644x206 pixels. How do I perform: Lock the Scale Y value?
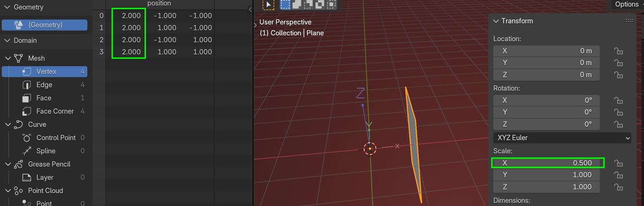point(618,175)
